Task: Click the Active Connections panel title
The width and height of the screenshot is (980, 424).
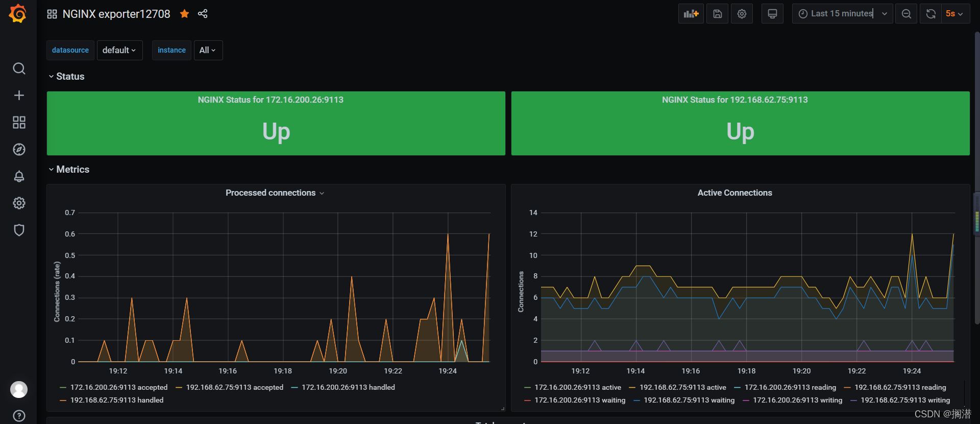Action: click(x=734, y=193)
